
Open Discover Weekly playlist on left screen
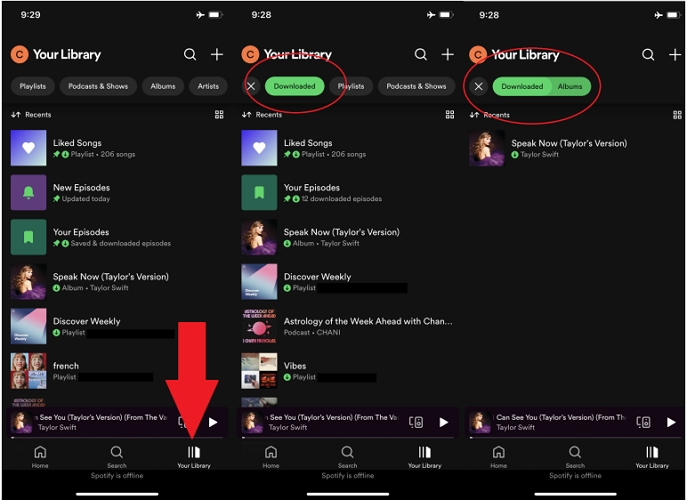point(117,326)
